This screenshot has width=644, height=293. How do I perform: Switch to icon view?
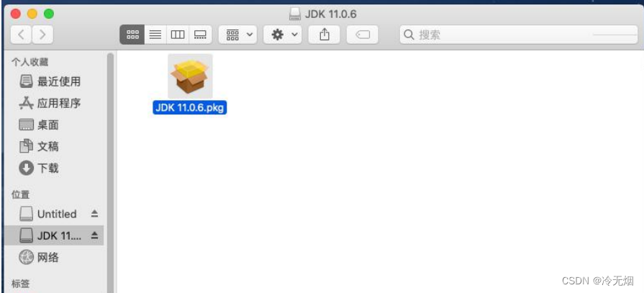pos(132,35)
